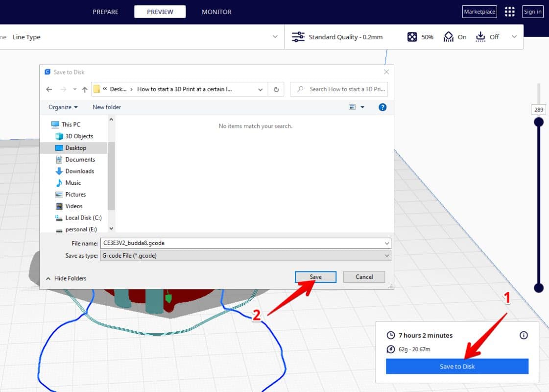The image size is (549, 392).
Task: Click the infill density icon showing 50%
Action: [413, 37]
